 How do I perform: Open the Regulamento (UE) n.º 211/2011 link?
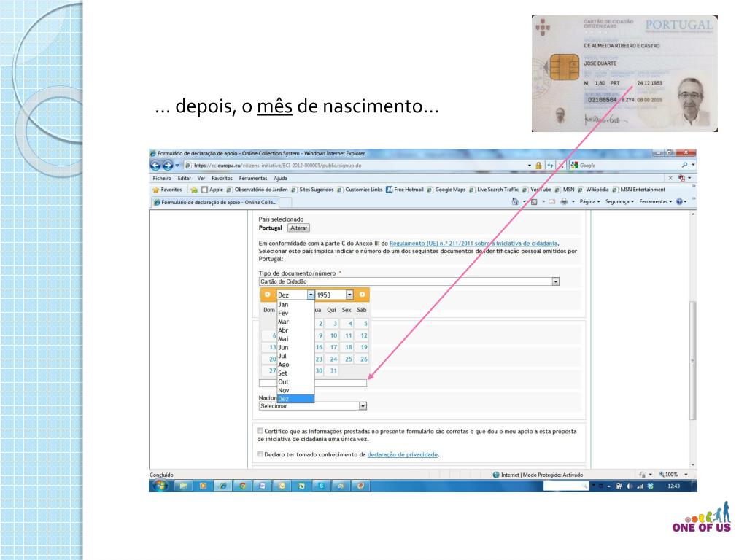coord(473,244)
